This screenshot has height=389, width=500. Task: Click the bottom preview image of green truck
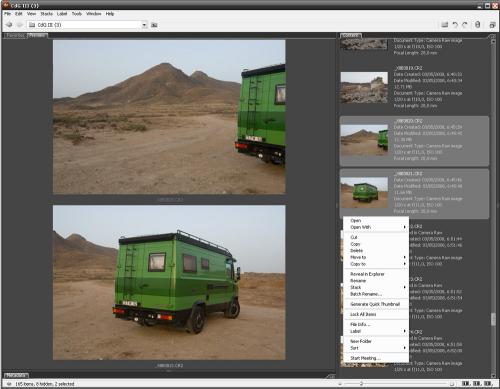(169, 282)
